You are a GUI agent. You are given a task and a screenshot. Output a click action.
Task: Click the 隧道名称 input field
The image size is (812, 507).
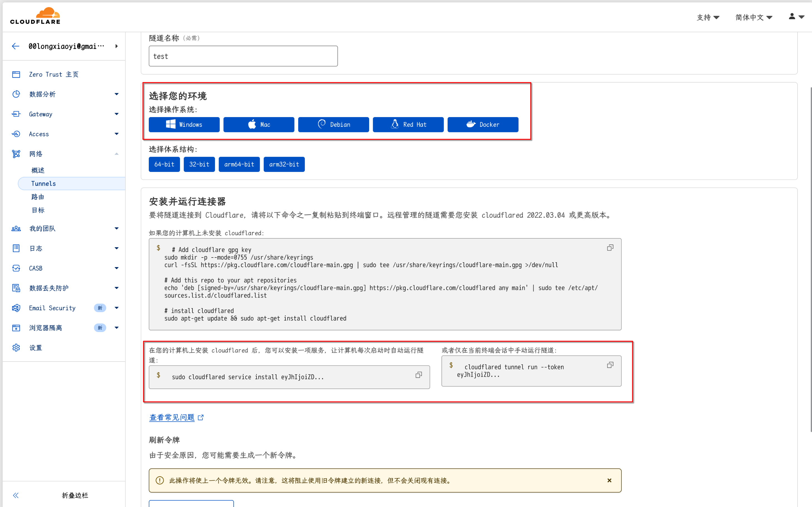tap(243, 56)
